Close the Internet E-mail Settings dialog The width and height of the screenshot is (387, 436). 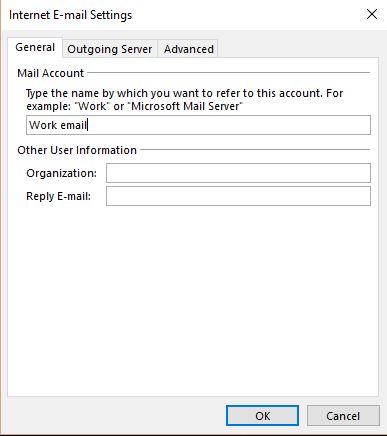click(372, 14)
